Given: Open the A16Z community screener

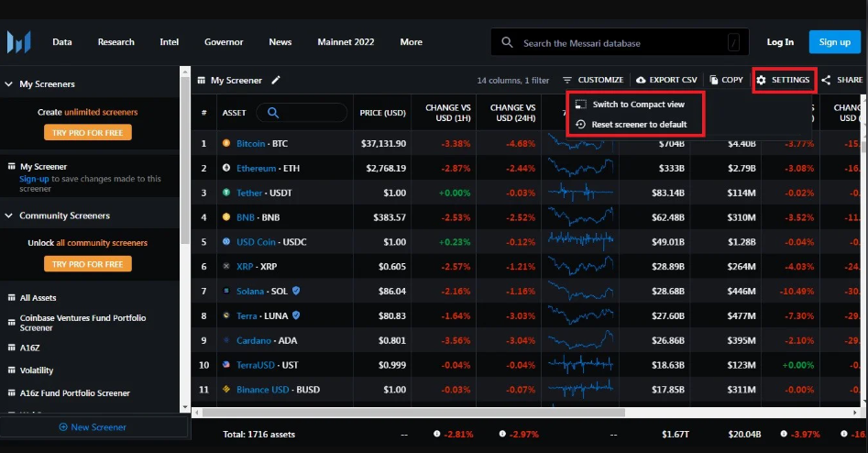Looking at the screenshot, I should coord(30,348).
